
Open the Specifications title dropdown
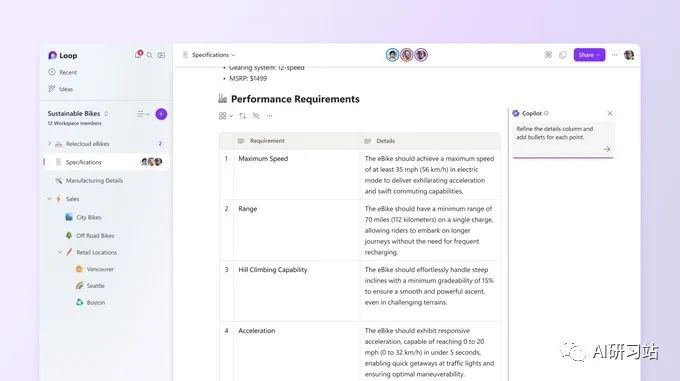click(x=213, y=55)
